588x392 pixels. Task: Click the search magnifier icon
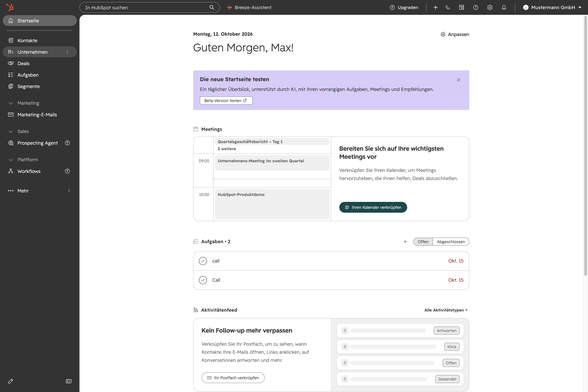(x=211, y=7)
